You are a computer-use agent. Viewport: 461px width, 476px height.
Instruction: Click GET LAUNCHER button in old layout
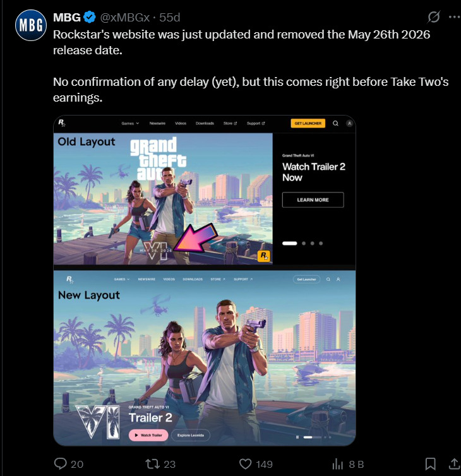pos(308,124)
